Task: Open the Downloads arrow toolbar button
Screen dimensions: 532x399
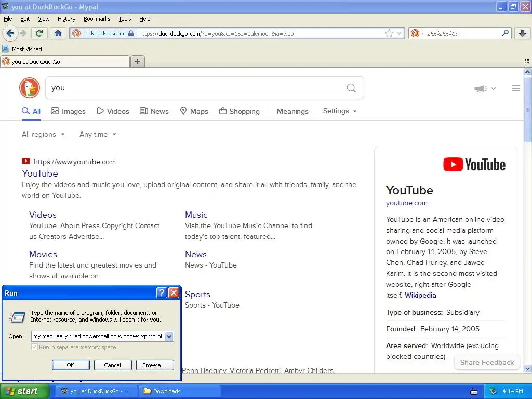Action: click(523, 33)
